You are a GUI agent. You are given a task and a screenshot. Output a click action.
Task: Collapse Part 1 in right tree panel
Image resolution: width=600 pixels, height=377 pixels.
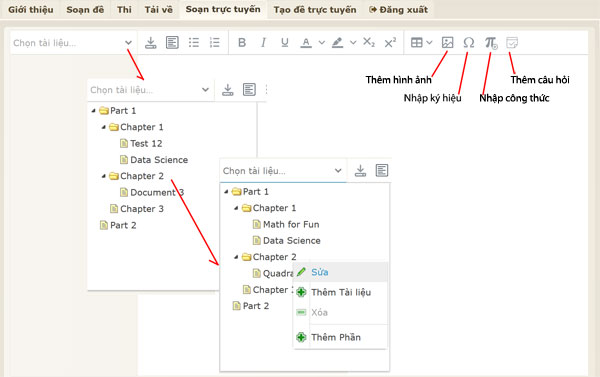coord(226,191)
